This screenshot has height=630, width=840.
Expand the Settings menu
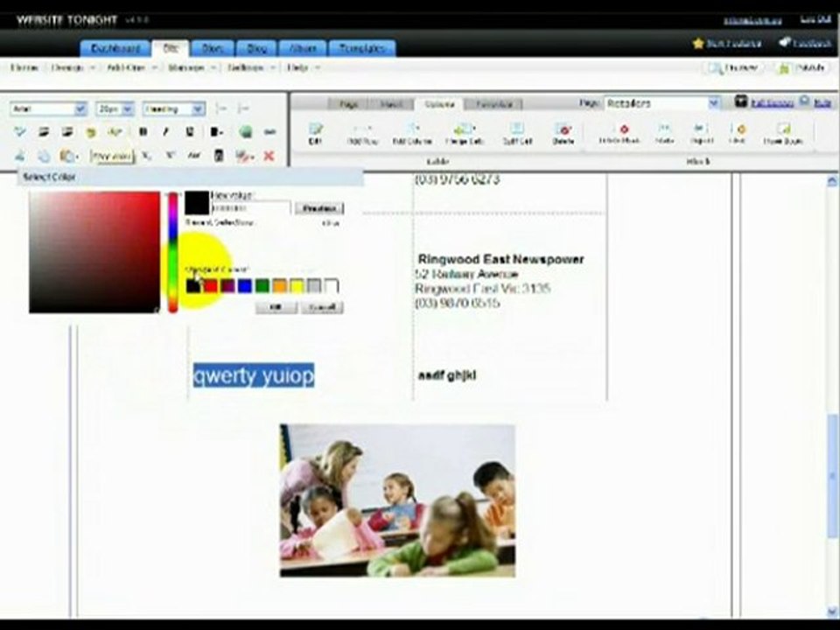pyautogui.click(x=251, y=68)
